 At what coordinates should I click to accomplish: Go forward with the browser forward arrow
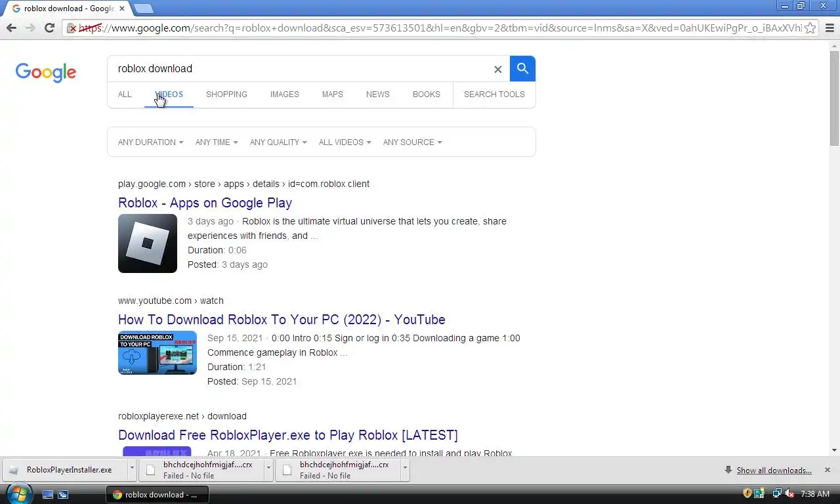30,28
